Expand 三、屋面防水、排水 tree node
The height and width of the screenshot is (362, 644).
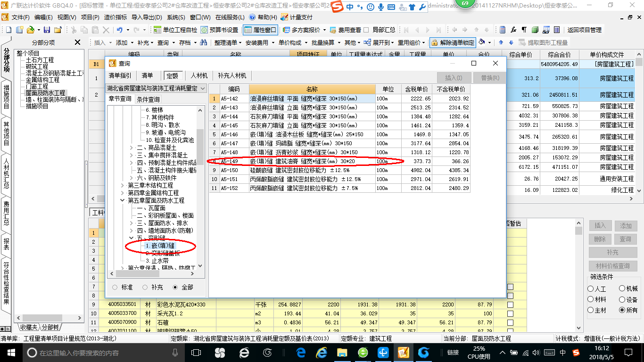(x=132, y=223)
